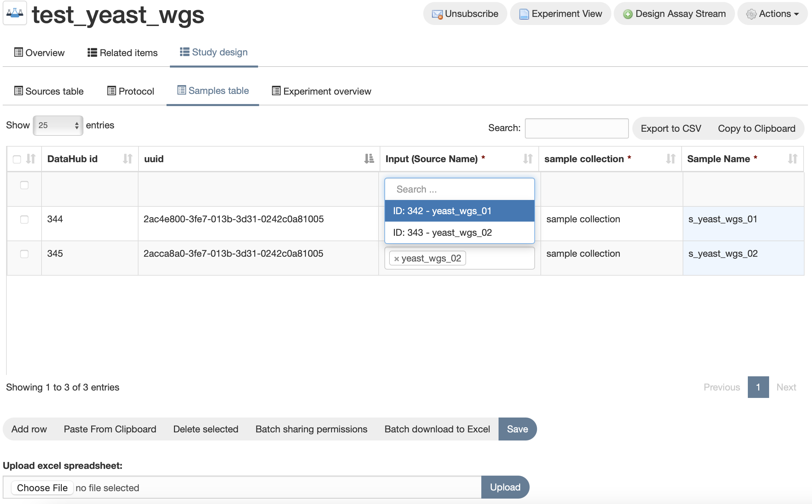
Task: Sort by the Sample Name column icon
Action: (792, 159)
